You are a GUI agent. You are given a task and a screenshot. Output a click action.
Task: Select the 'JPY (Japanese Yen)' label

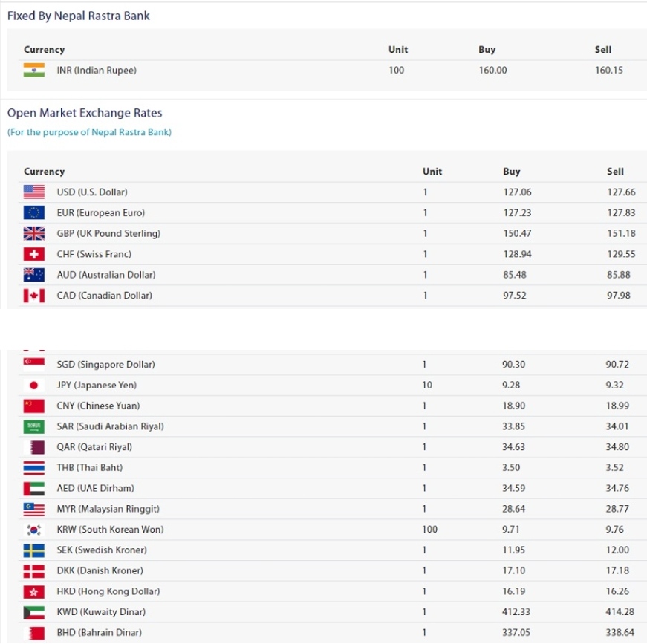[97, 386]
